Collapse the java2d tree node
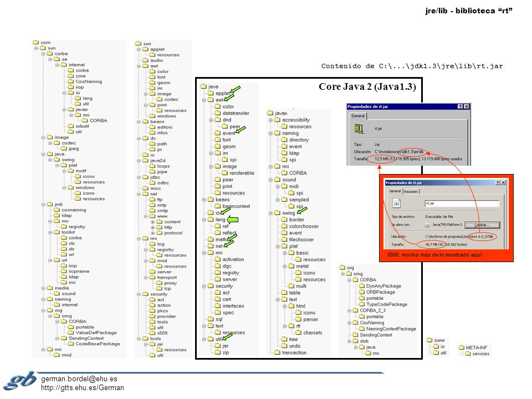The height and width of the screenshot is (399, 532). [139, 161]
